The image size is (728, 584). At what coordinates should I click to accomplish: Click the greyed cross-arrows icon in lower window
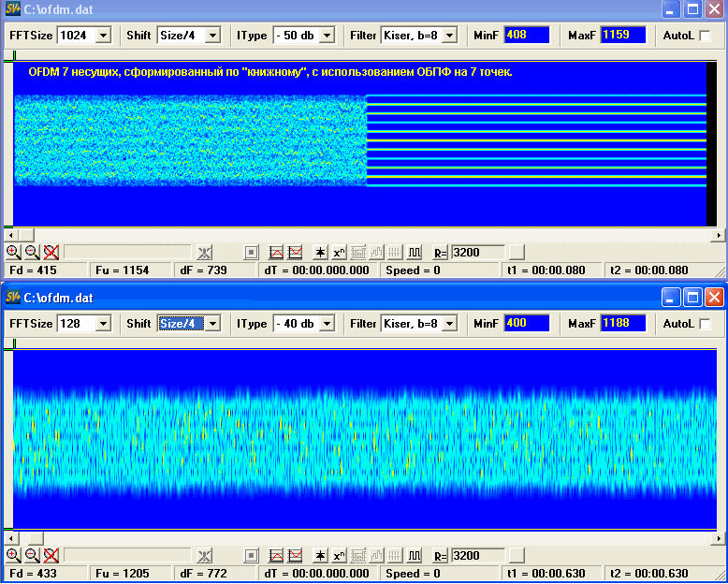[204, 555]
